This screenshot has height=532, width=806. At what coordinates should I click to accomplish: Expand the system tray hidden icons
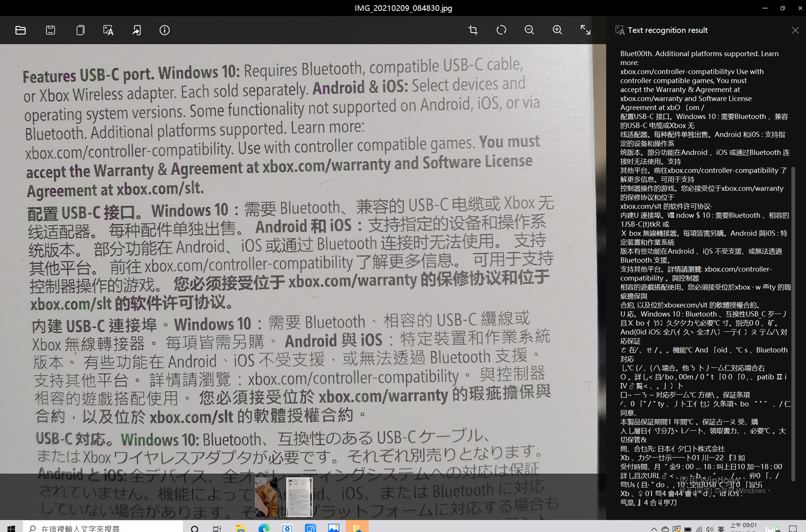click(x=654, y=529)
